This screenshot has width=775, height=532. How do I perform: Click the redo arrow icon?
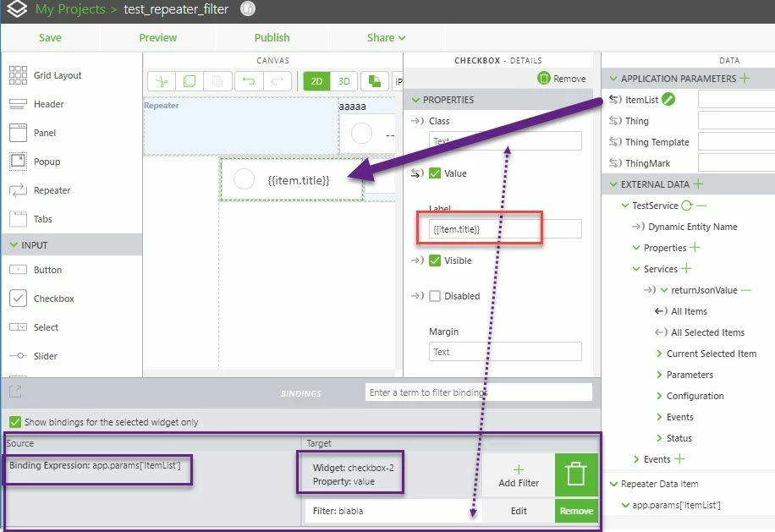click(x=278, y=81)
